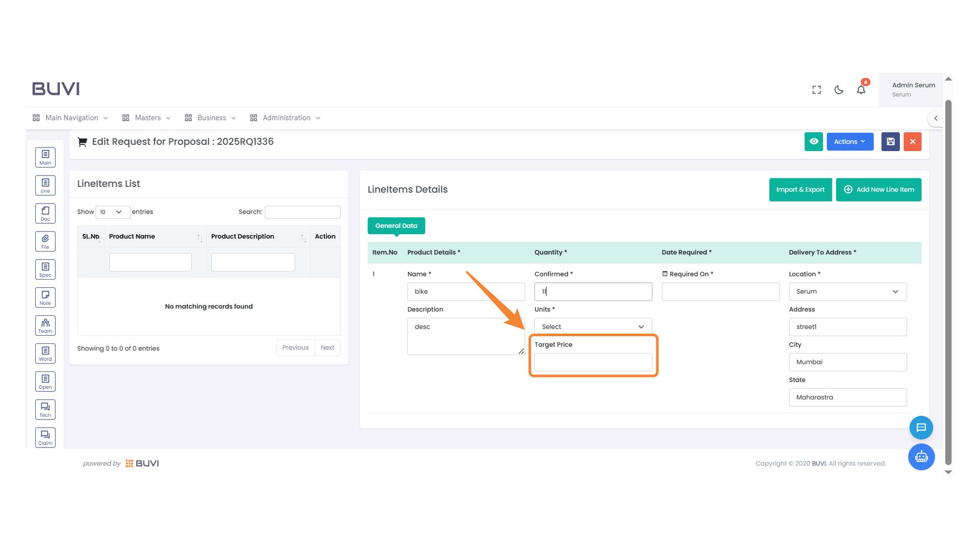Open the Team panel from the sidebar
This screenshot has width=980, height=551.
(x=45, y=325)
